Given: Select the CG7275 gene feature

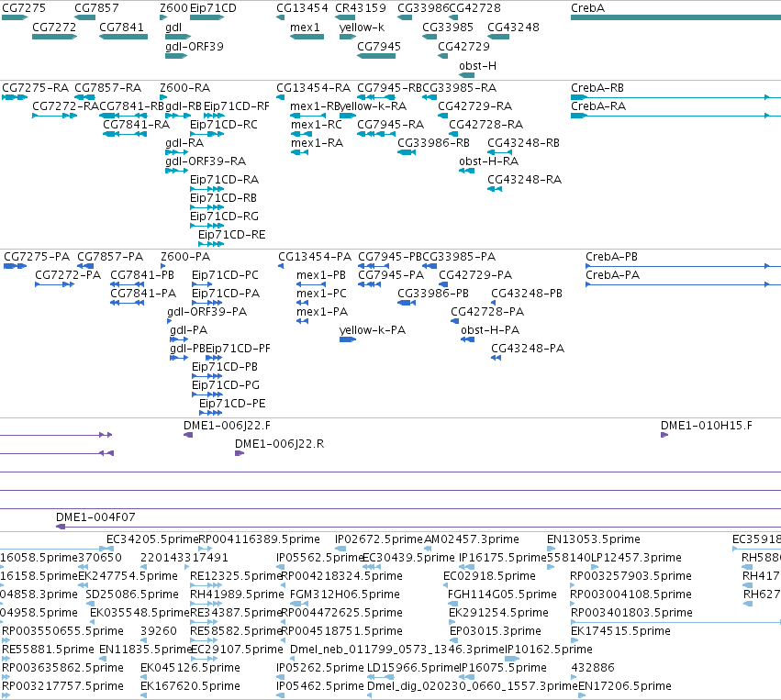Looking at the screenshot, I should (x=15, y=17).
